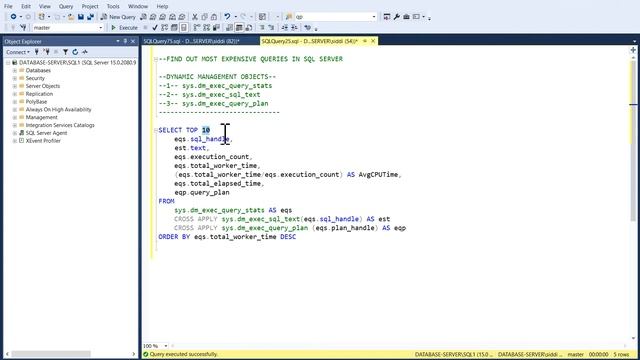This screenshot has height=360, width=640.
Task: Expand the Management node
Action: (x=15, y=118)
